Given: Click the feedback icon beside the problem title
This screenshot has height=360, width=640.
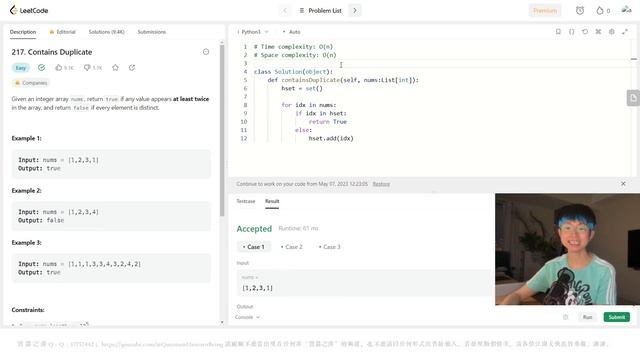Looking at the screenshot, I should [206, 52].
